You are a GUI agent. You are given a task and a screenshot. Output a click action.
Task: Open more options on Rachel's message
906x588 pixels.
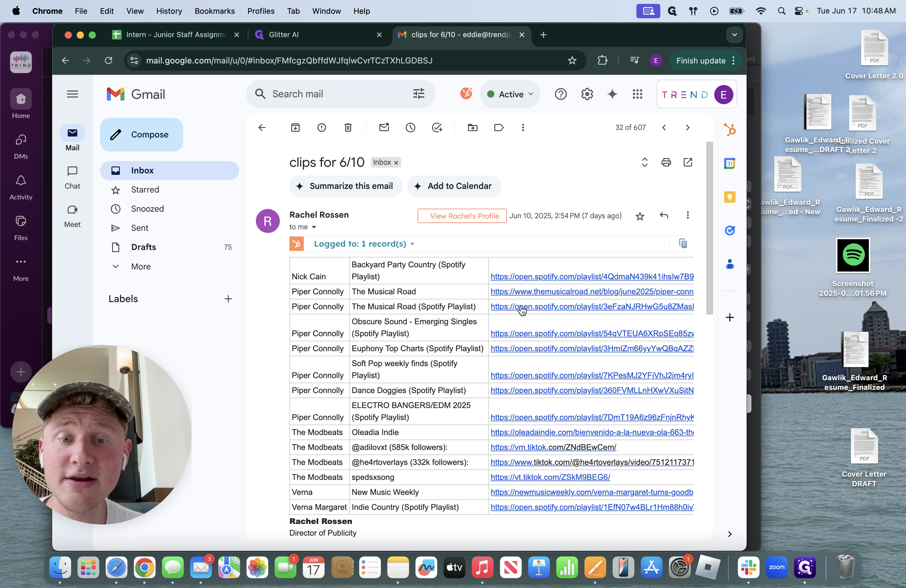688,215
